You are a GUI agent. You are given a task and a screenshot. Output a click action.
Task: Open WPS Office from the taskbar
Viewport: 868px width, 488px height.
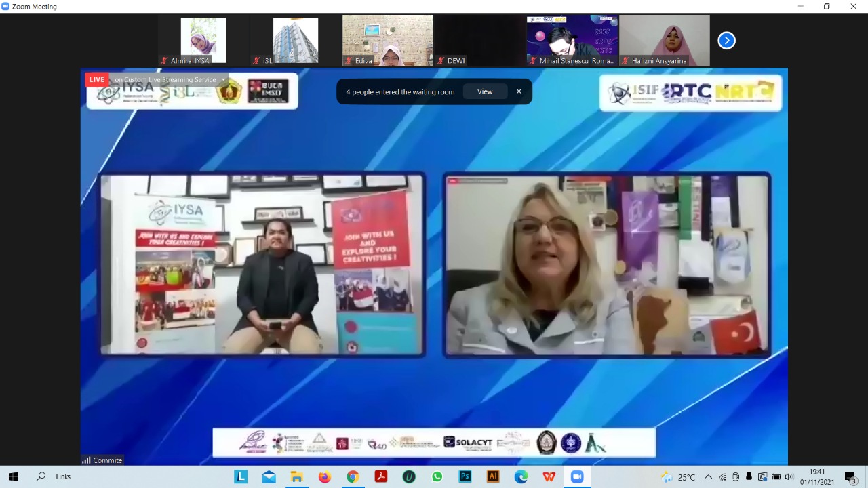pyautogui.click(x=549, y=476)
